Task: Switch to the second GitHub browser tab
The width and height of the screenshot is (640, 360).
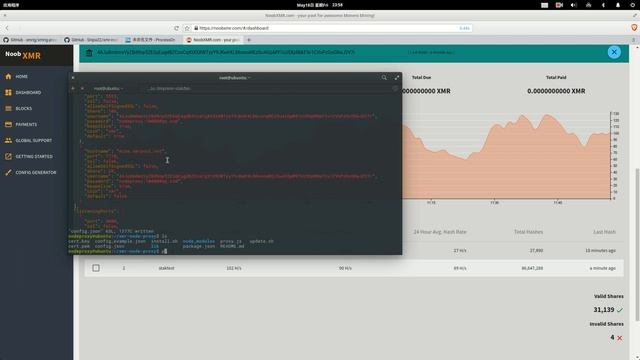Action: (x=91, y=40)
